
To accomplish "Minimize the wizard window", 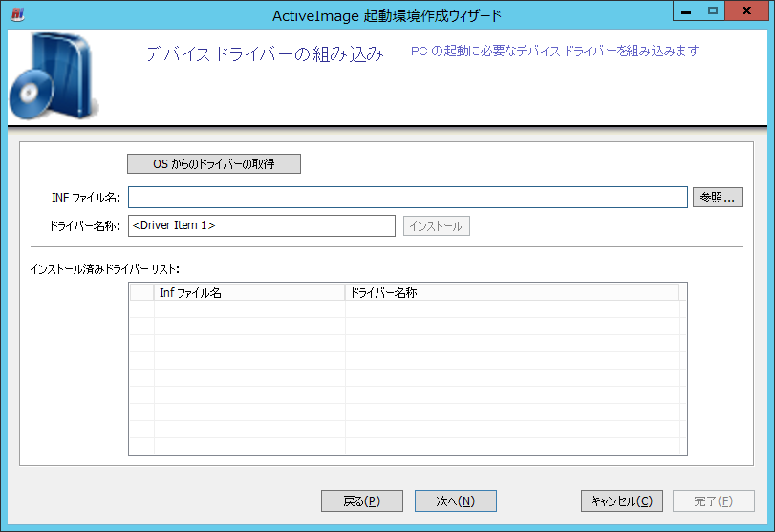I will click(686, 11).
